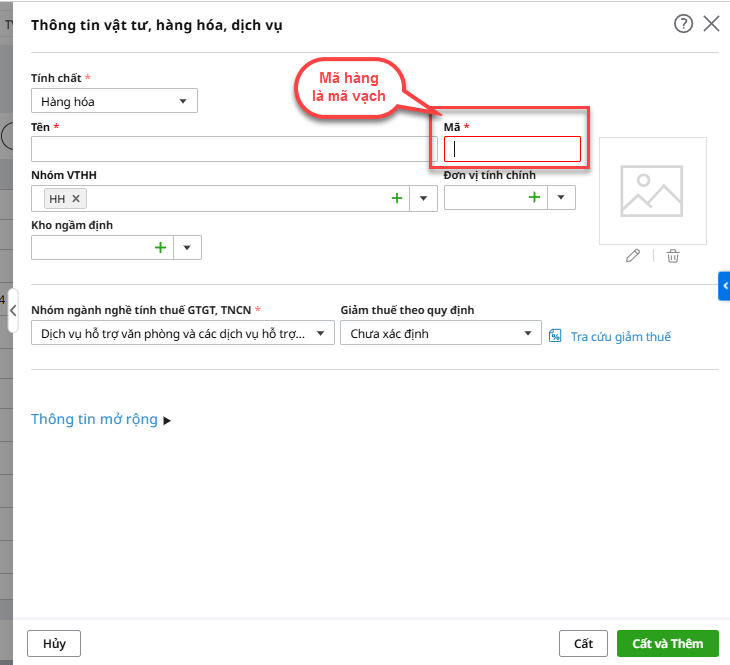Click the help question mark icon
The width and height of the screenshot is (730, 665).
[x=683, y=24]
